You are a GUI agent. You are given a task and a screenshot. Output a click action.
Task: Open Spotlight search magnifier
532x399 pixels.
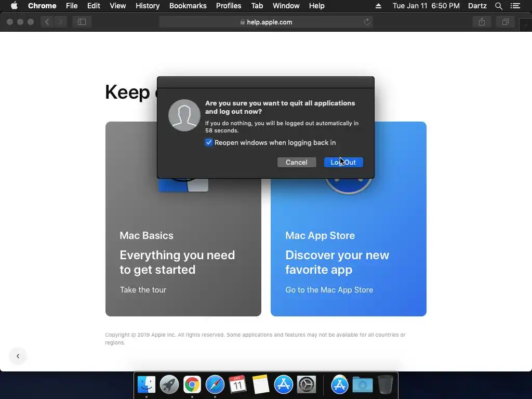coord(498,6)
